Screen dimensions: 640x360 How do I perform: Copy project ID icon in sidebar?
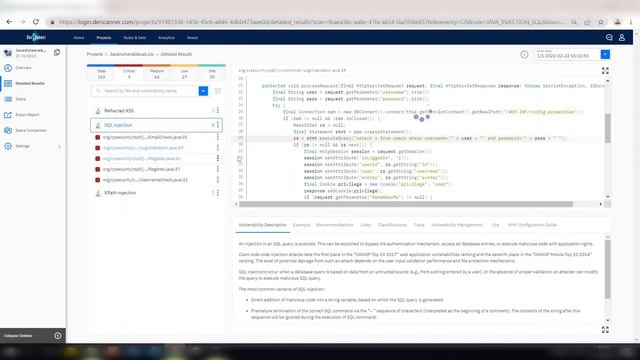click(x=57, y=52)
